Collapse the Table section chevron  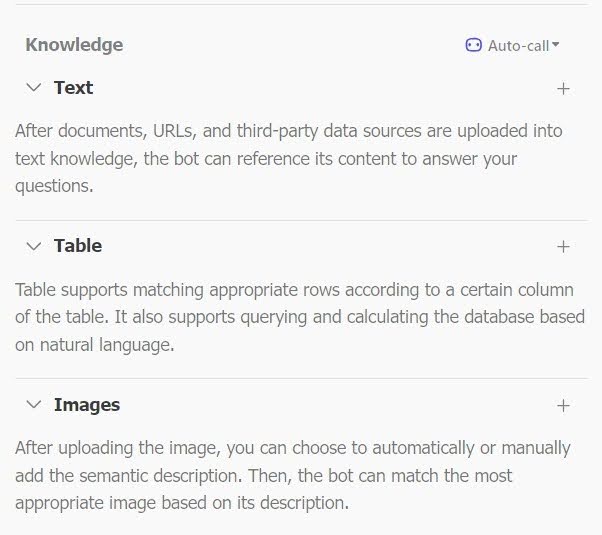(34, 246)
